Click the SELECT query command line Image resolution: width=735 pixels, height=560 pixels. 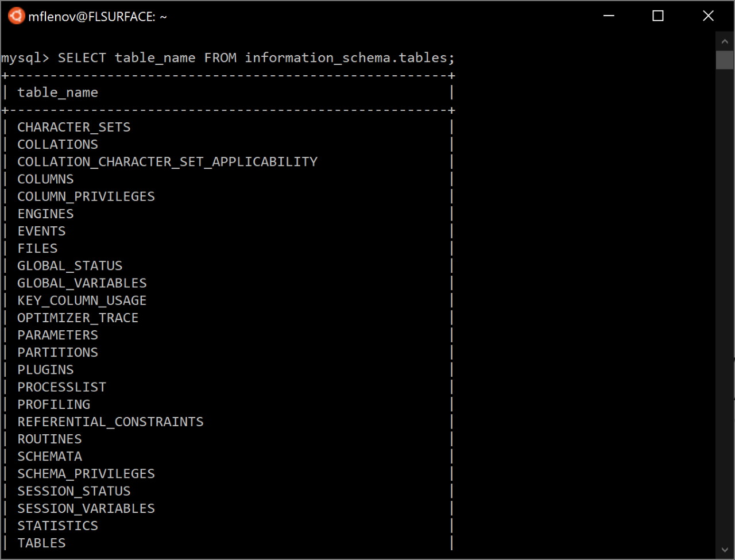[x=228, y=57]
